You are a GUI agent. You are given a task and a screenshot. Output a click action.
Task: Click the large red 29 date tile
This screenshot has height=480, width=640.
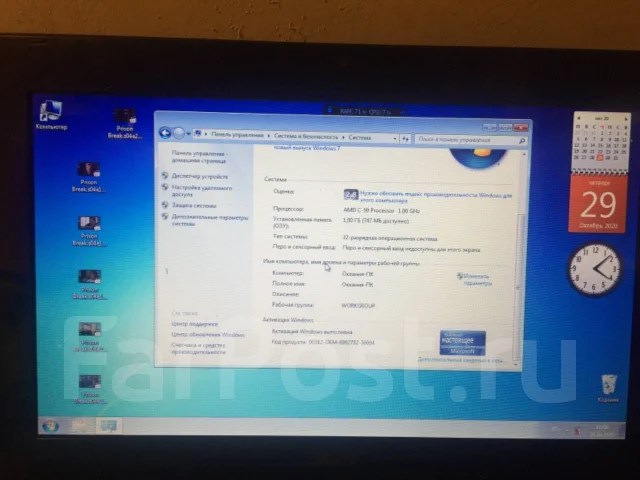[x=598, y=204]
